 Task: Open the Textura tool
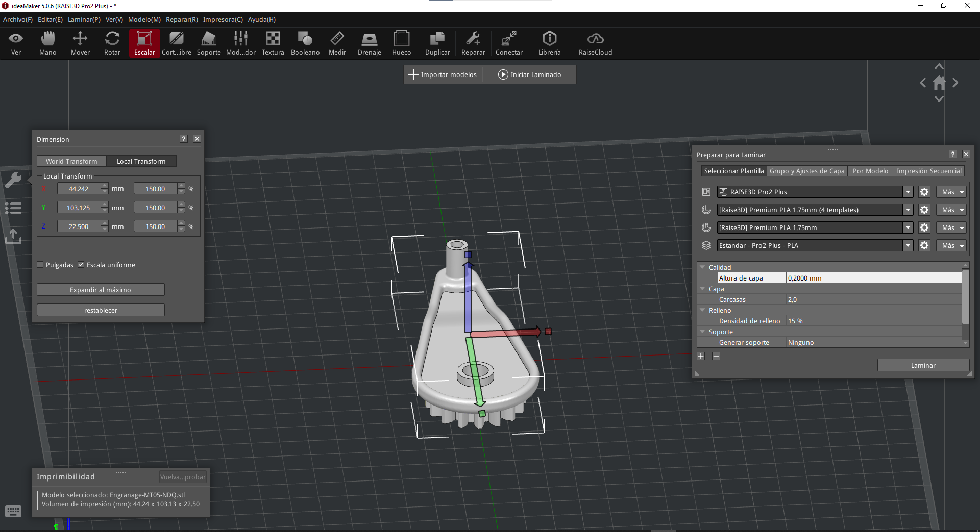click(273, 43)
